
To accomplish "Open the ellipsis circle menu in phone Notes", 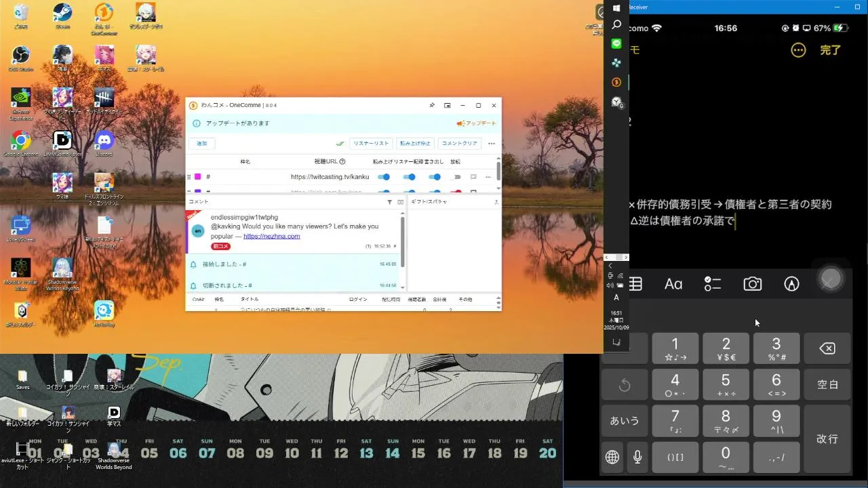I will [798, 50].
